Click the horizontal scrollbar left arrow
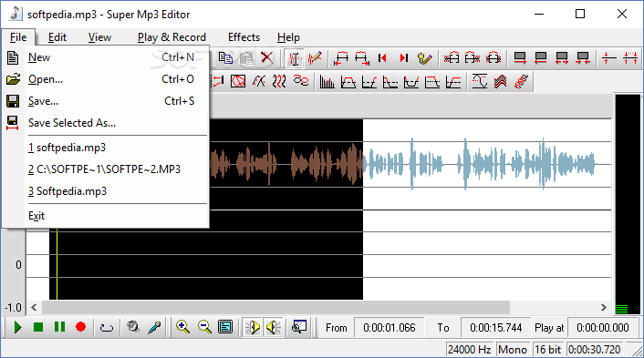Viewport: 644px width, 358px height. (x=34, y=308)
